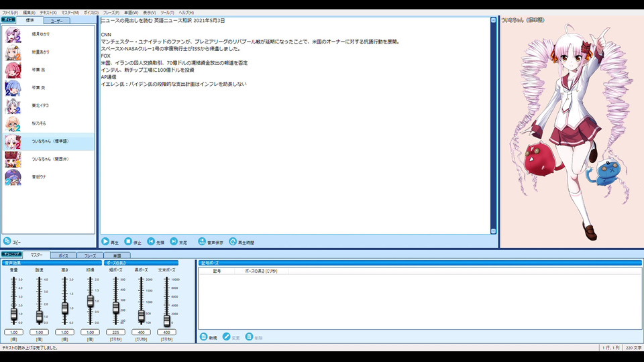Focus the 長ポーズ value field
This screenshot has width=644, height=362.
point(141,332)
